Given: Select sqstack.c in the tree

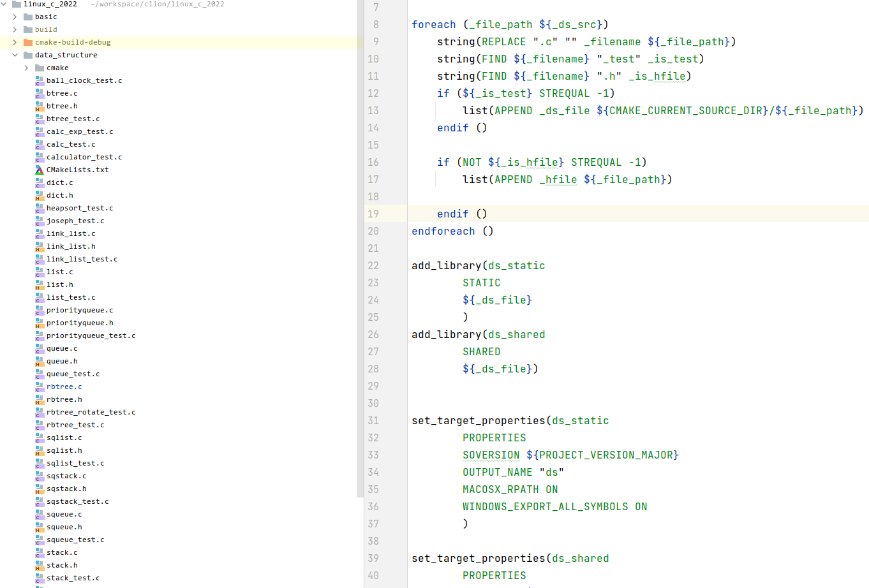Looking at the screenshot, I should (66, 476).
